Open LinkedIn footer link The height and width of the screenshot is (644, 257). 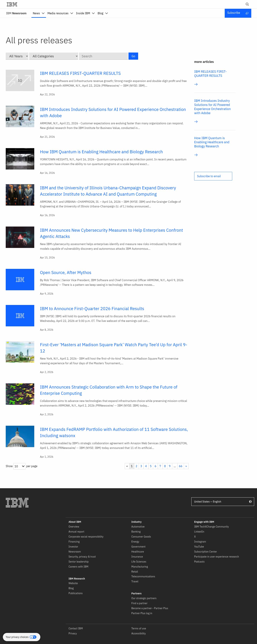199,531
